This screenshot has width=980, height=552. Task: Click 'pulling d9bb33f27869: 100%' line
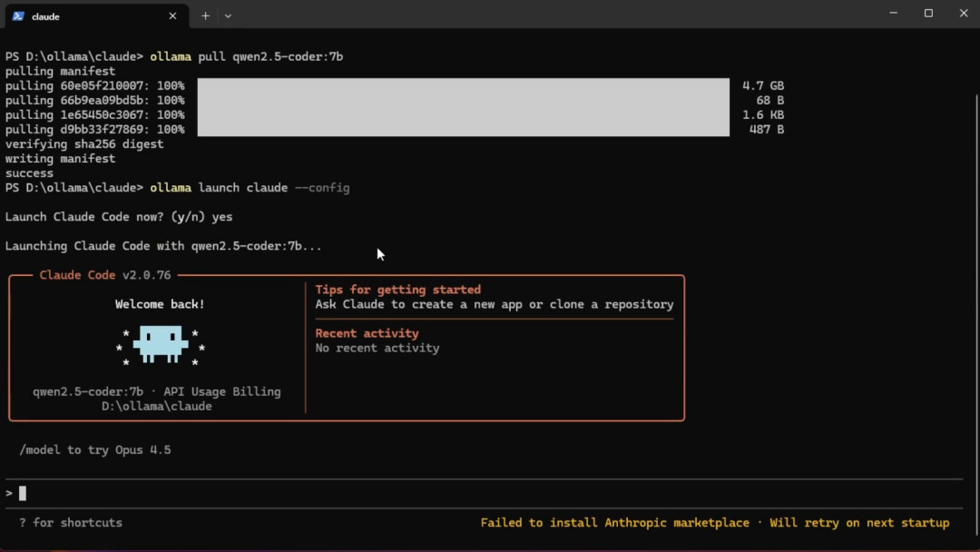(95, 130)
